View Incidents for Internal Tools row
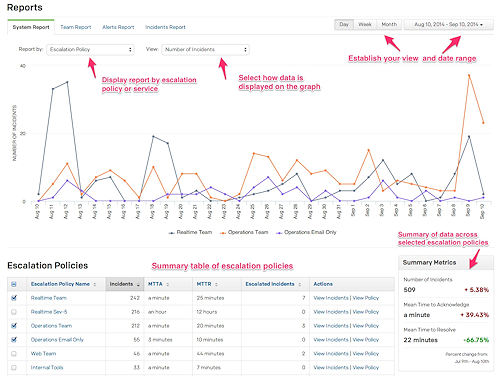 click(x=331, y=368)
